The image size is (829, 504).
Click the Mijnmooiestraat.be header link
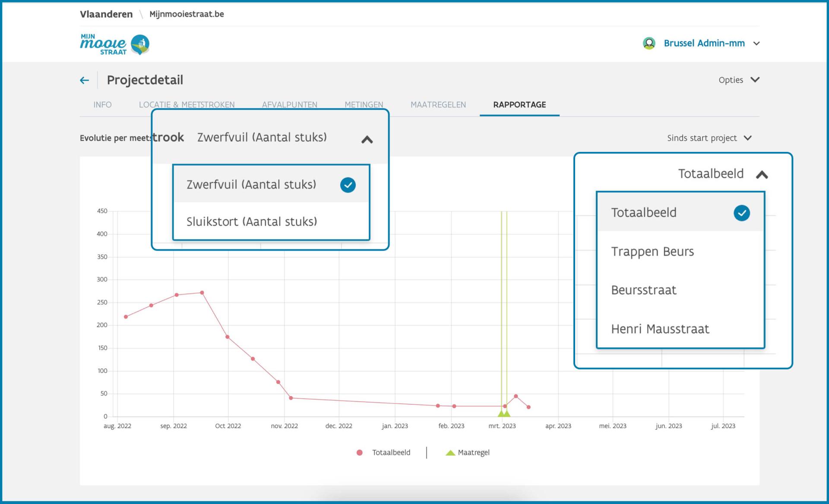(187, 14)
